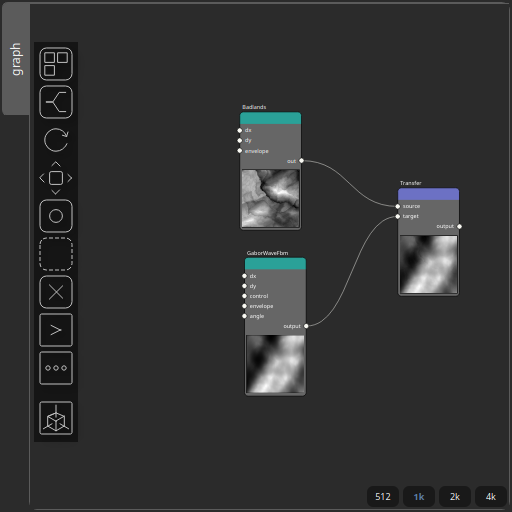This screenshot has height=512, width=512.
Task: Click the node layout grid icon
Action: (x=56, y=64)
